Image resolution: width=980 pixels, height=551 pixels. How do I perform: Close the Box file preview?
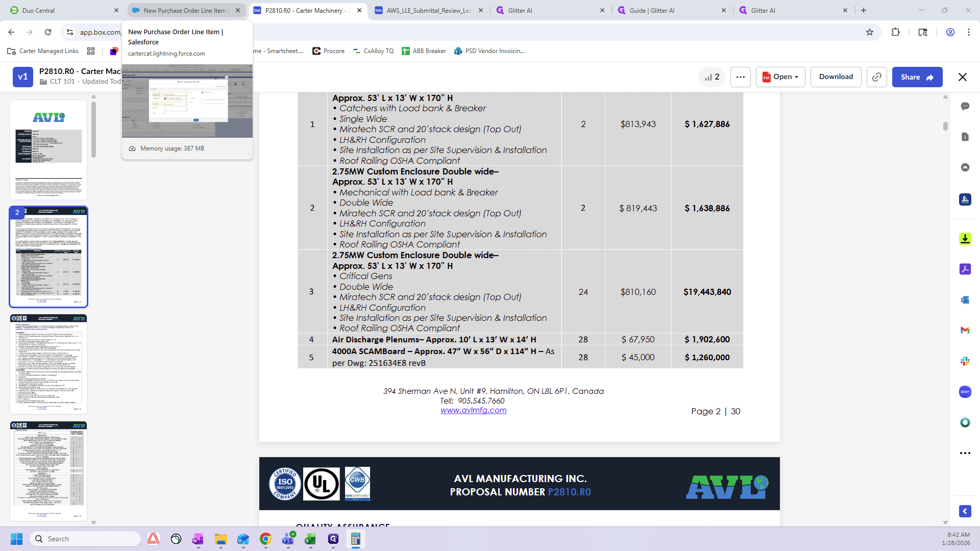(x=962, y=77)
